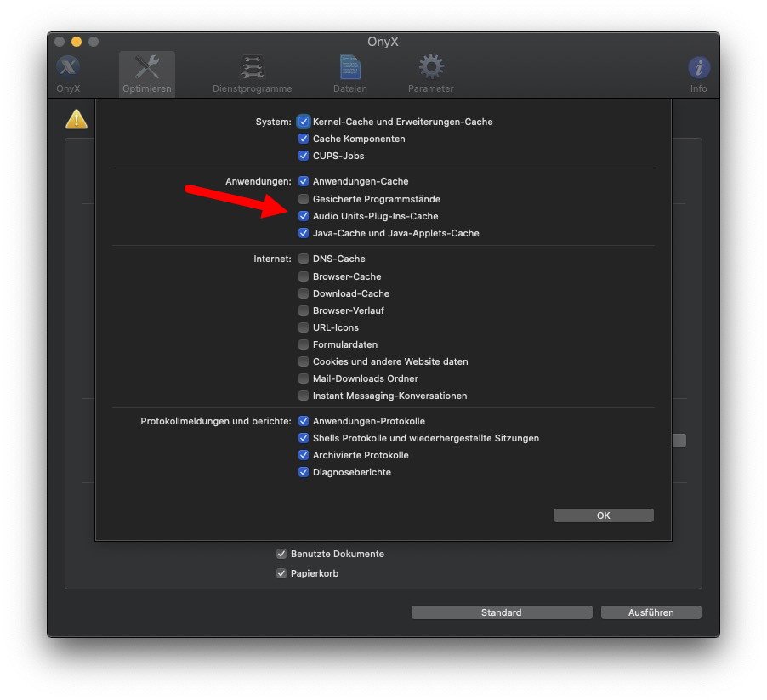Open the Parameter gear icon
This screenshot has height=700, width=767.
pos(431,67)
